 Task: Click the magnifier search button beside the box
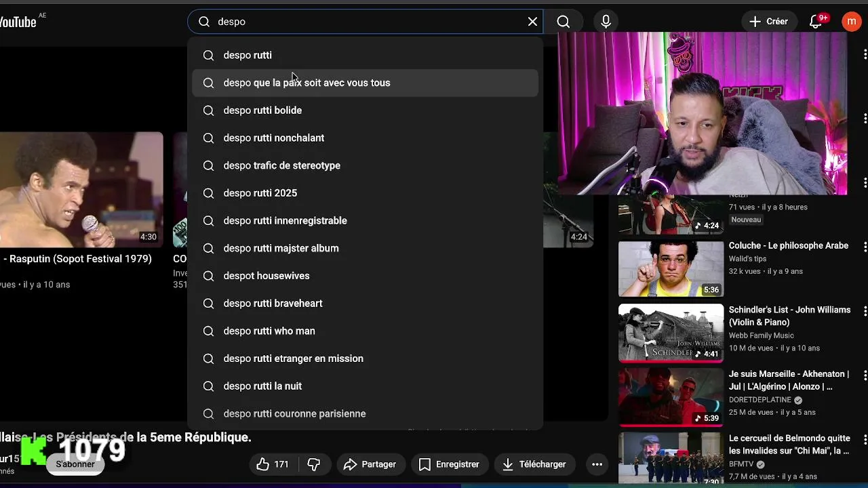point(563,22)
